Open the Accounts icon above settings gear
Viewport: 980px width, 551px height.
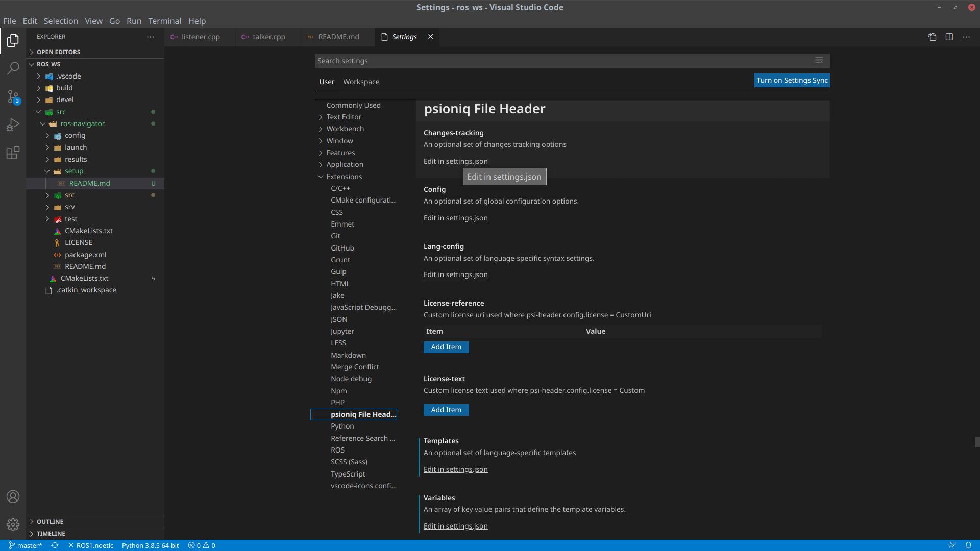pos(13,496)
